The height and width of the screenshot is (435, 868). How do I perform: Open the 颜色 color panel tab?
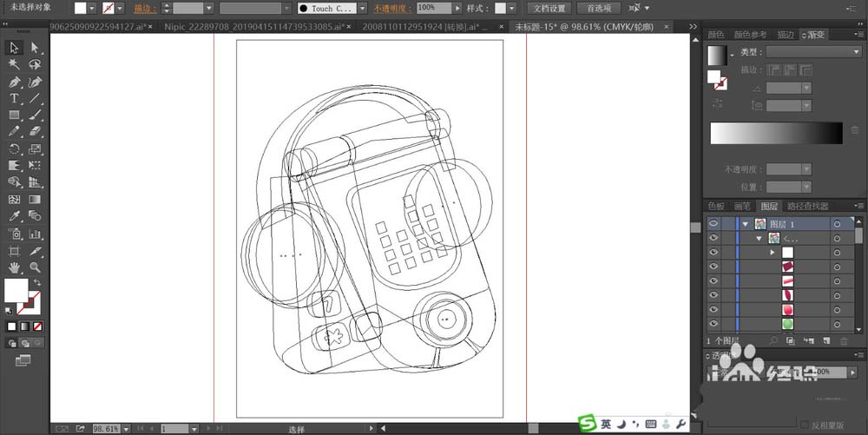(716, 35)
